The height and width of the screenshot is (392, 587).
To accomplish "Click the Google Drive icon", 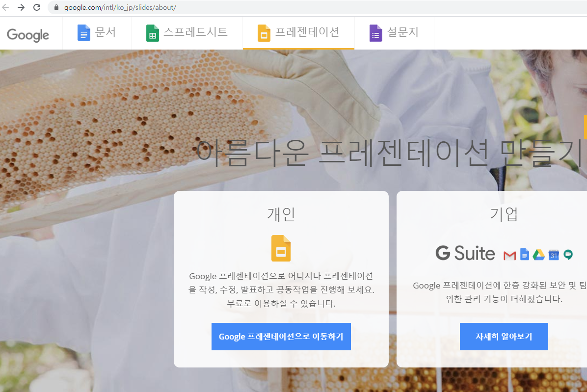I will pos(539,255).
